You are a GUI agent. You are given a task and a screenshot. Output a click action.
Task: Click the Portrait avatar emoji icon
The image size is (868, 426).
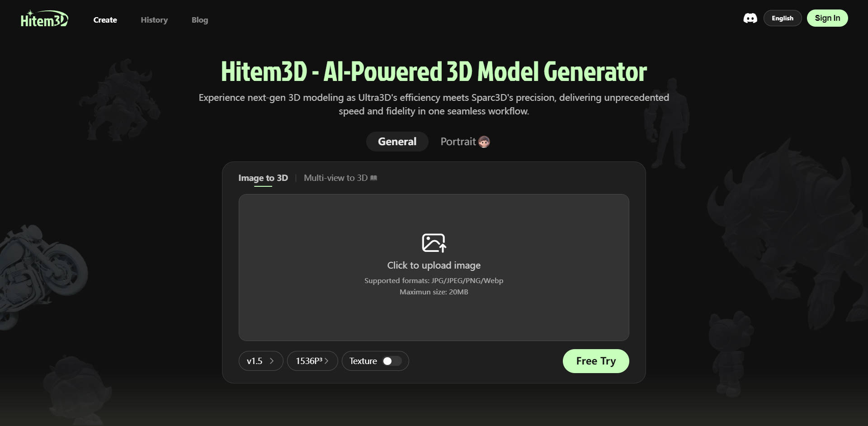pos(484,142)
